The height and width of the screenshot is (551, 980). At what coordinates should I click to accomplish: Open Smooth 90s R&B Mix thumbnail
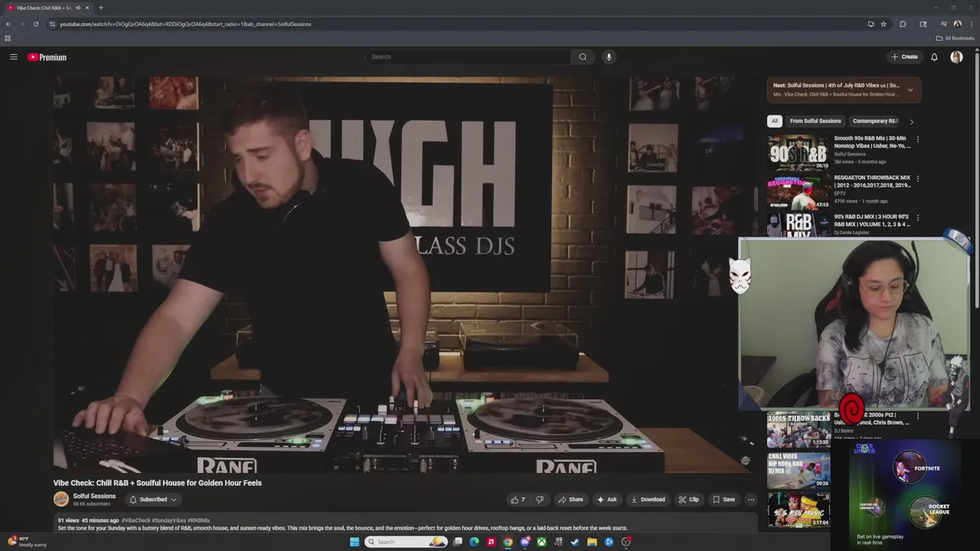pos(799,152)
